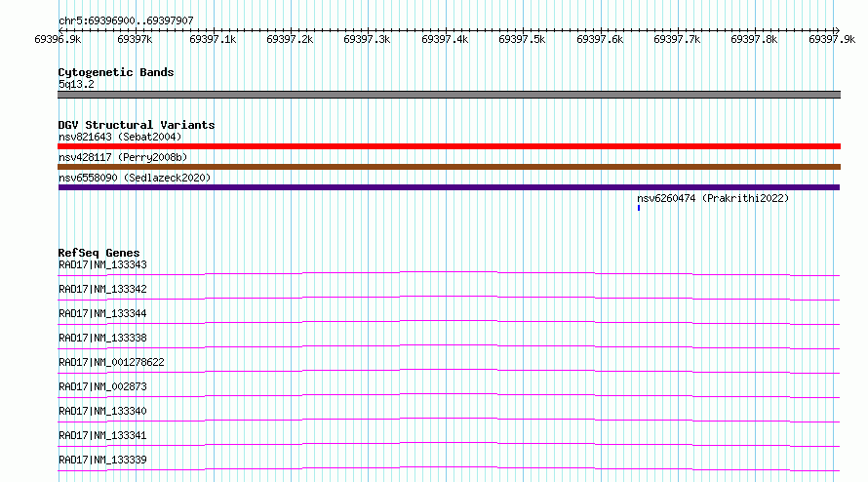
Task: Click the 69397.9k ruler label
Action: (832, 39)
